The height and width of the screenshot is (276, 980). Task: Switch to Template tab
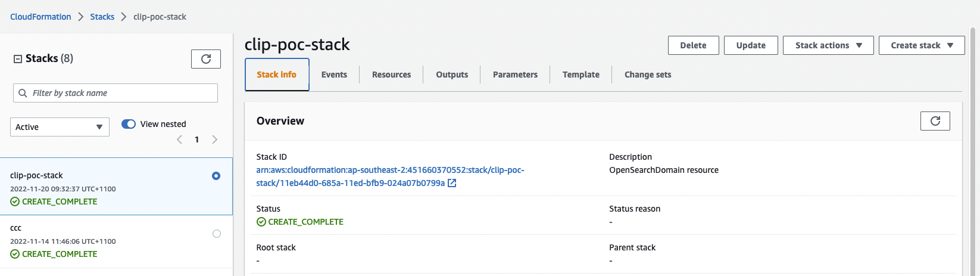tap(581, 75)
